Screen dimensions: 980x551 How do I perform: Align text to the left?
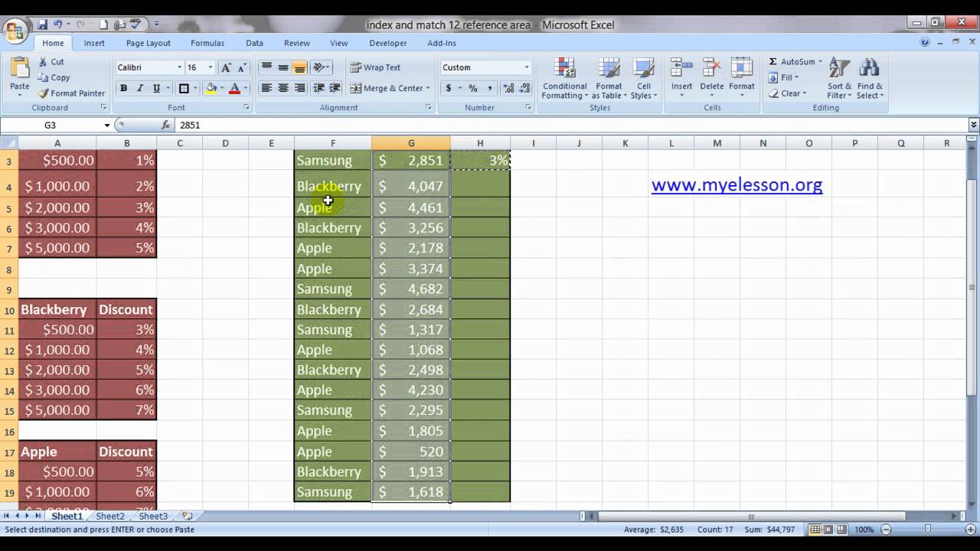point(266,88)
